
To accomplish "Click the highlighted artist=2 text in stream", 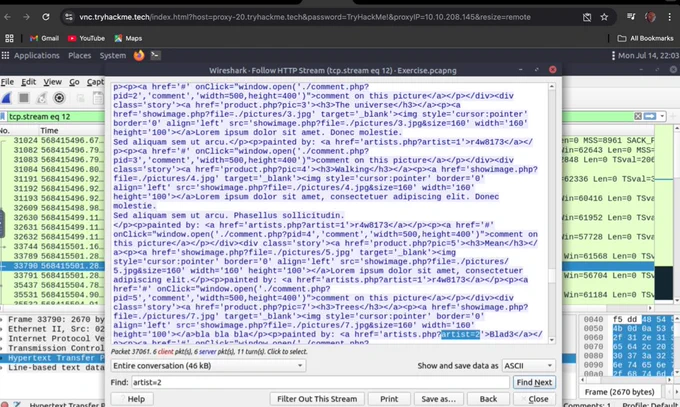I will 461,335.
